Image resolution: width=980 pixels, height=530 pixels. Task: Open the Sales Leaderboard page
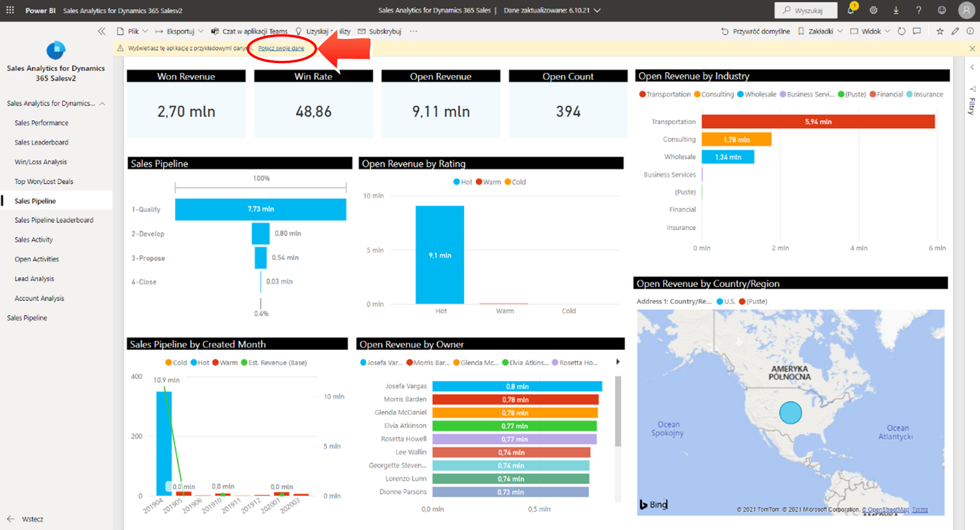tap(41, 142)
